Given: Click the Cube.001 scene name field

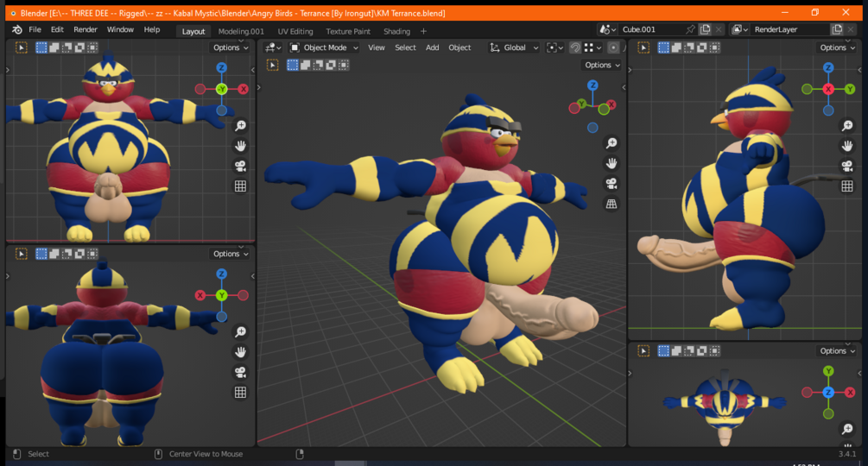Looking at the screenshot, I should [651, 29].
